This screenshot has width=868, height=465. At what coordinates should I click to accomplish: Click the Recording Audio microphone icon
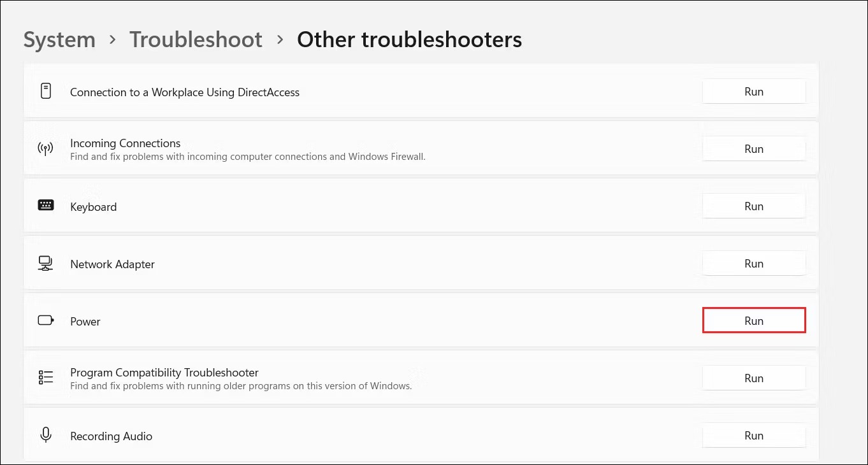tap(46, 435)
